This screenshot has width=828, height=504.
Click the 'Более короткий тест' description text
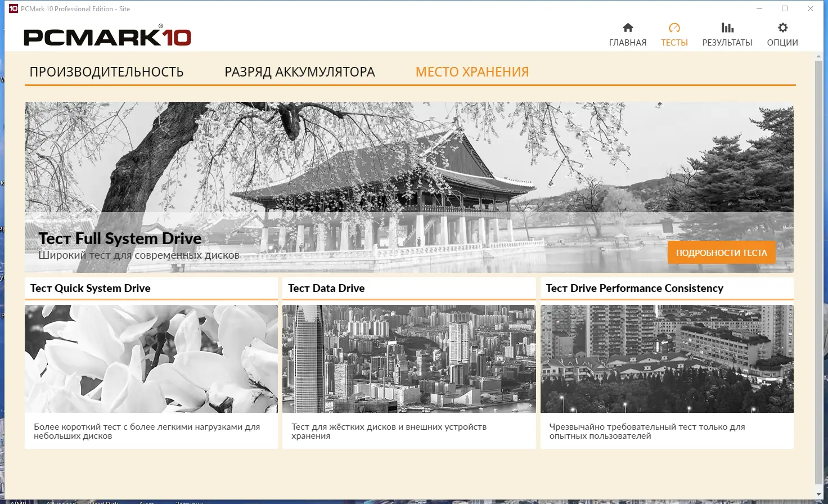[147, 431]
